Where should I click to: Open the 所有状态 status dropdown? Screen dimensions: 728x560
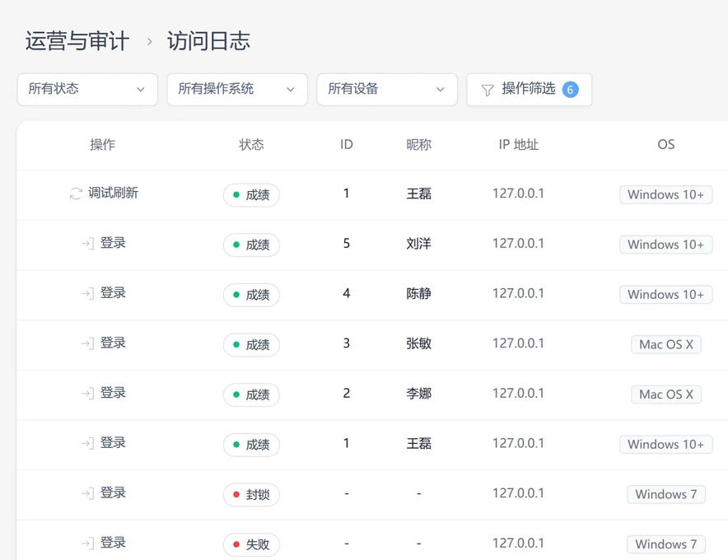coord(87,89)
